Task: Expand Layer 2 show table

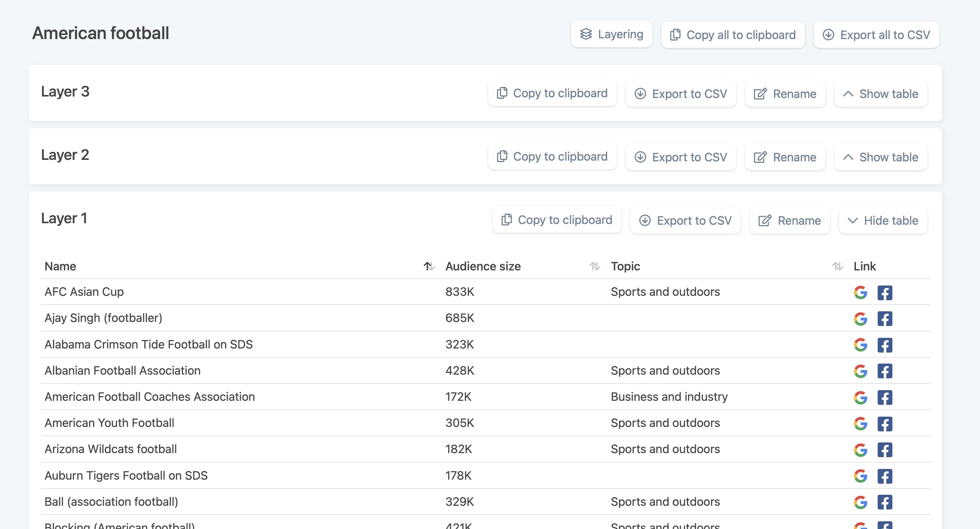Action: pos(880,157)
